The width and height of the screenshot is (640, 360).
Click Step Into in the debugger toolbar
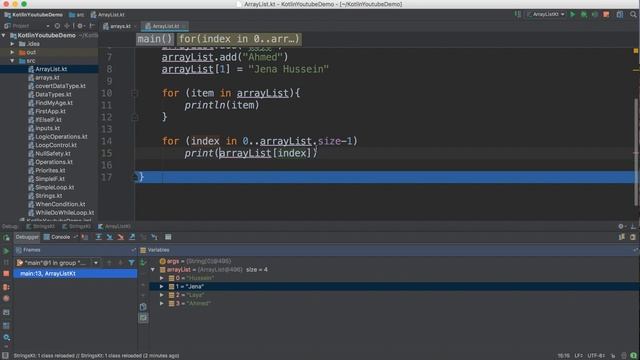coord(109,237)
